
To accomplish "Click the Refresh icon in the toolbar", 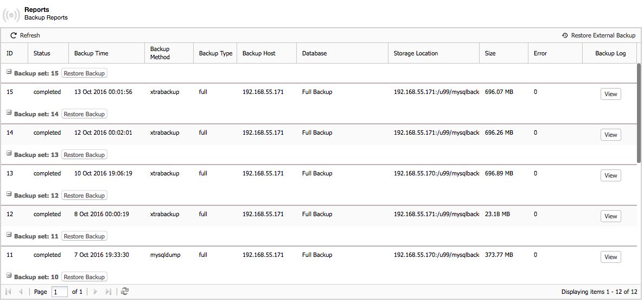I will [14, 35].
